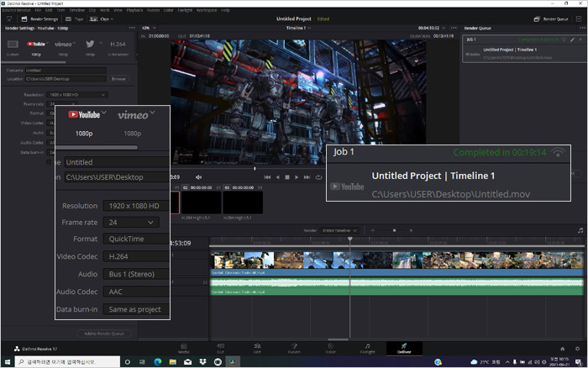Stop playback in the viewer

tap(287, 177)
